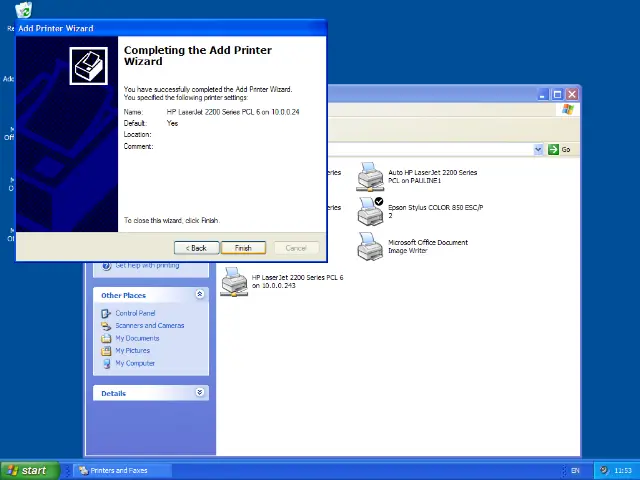
Task: Click Epson Stylus COLOR 850 ESC/P 2 label
Action: click(436, 211)
